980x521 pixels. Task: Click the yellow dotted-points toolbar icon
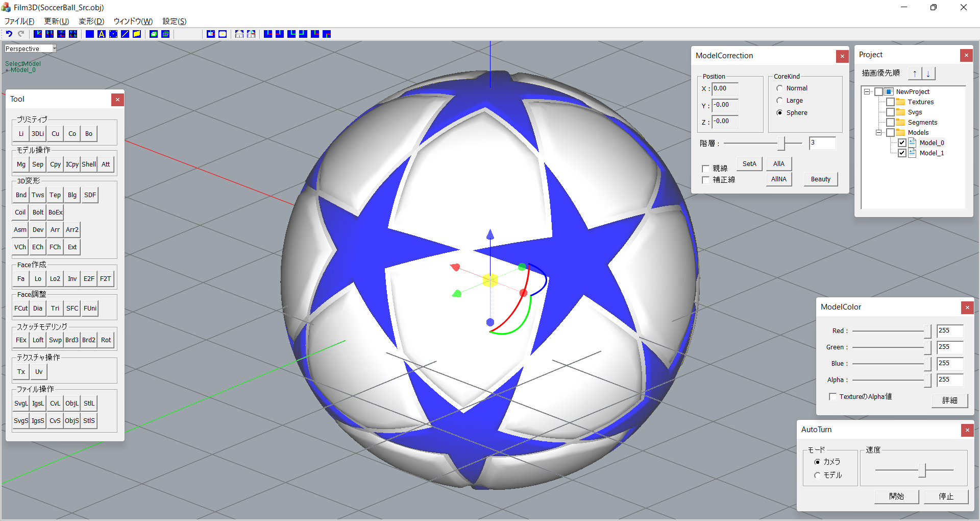[113, 34]
